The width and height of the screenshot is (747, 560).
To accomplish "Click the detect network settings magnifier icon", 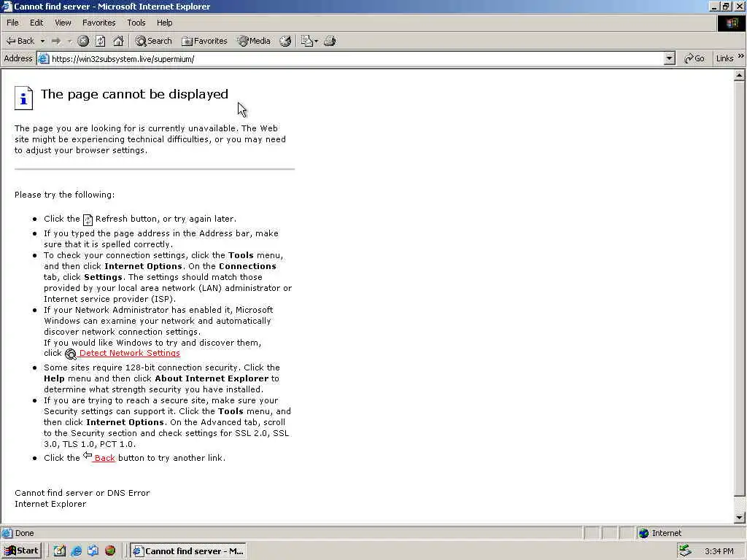I will (x=71, y=354).
